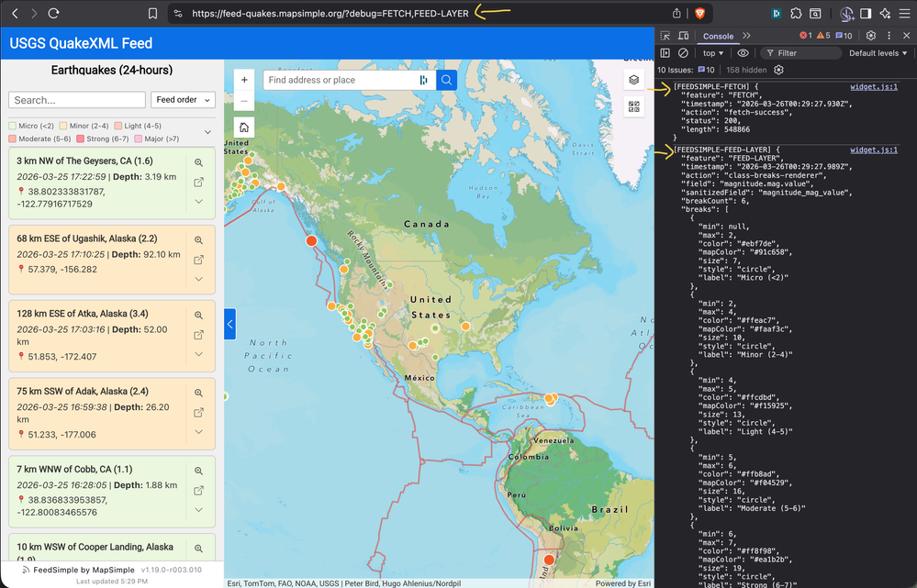
Task: Zoom to The Geysers, CA earthquake
Action: coord(199,162)
